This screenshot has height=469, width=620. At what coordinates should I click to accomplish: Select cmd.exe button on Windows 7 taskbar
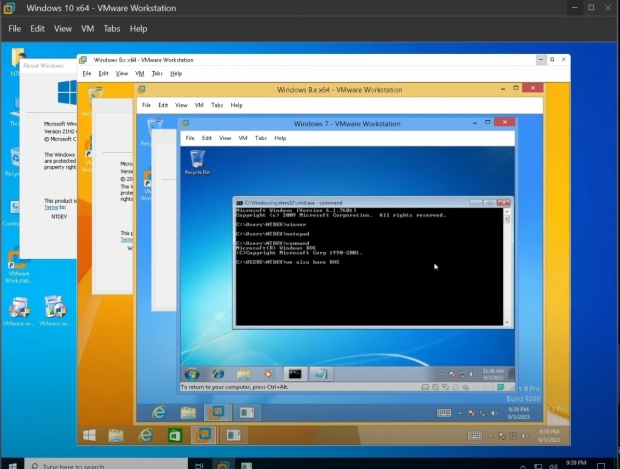pyautogui.click(x=295, y=374)
